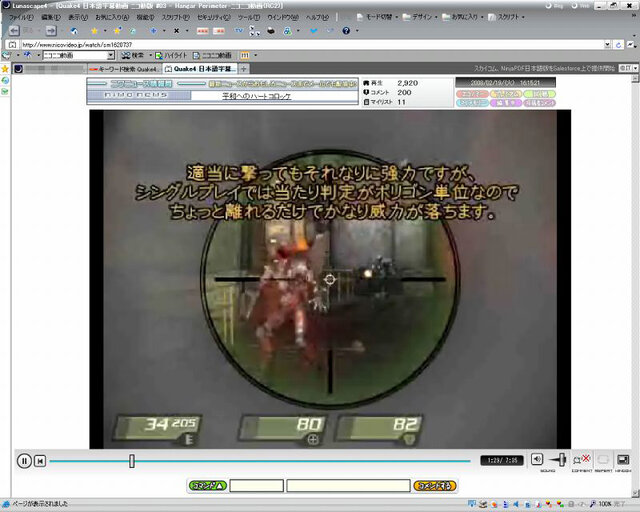Click the video seek bar handle
The width and height of the screenshot is (640, 512).
coord(132,461)
